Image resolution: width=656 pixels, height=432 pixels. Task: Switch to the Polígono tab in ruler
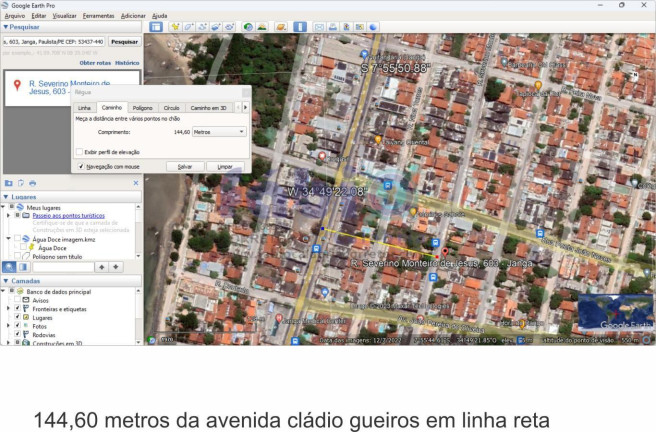click(x=142, y=108)
